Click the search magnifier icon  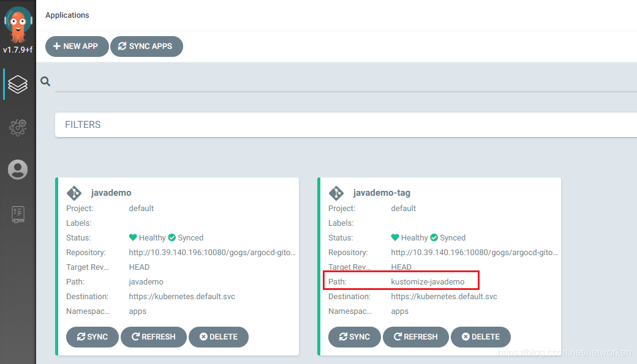[45, 81]
